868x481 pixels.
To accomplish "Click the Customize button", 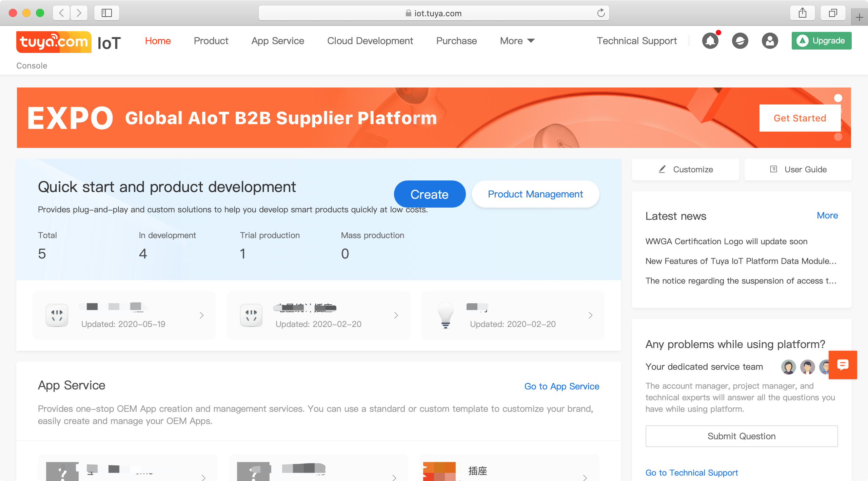I will click(x=685, y=169).
